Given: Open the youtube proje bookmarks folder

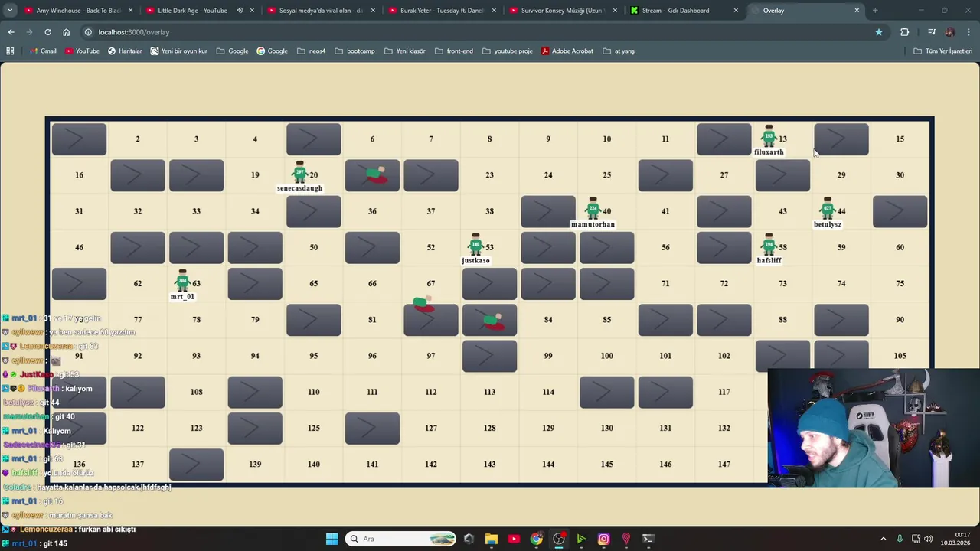Looking at the screenshot, I should (507, 51).
